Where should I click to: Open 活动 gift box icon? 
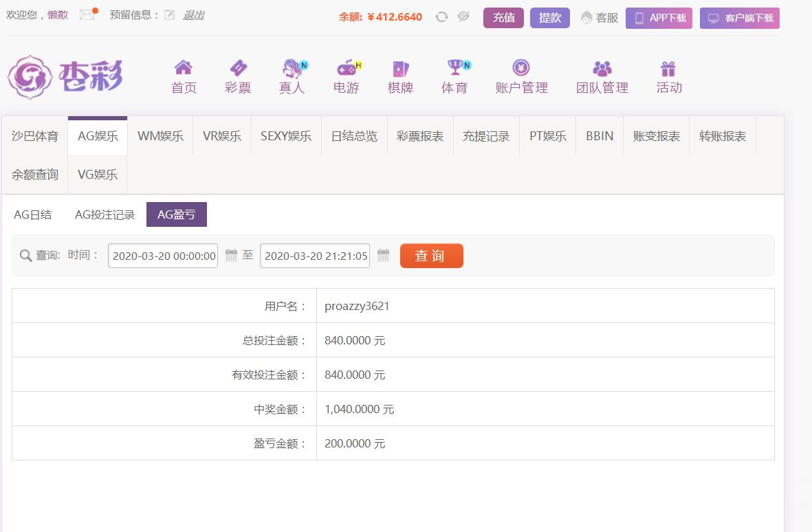click(668, 68)
